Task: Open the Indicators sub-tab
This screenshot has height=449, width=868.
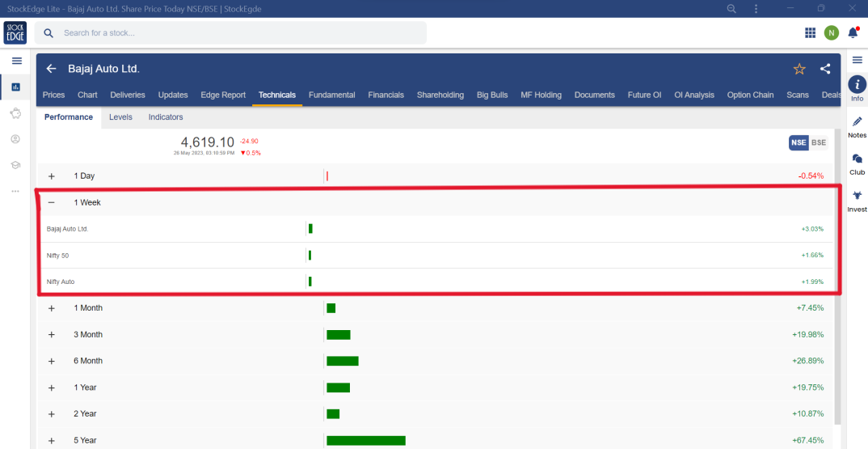Action: (166, 117)
